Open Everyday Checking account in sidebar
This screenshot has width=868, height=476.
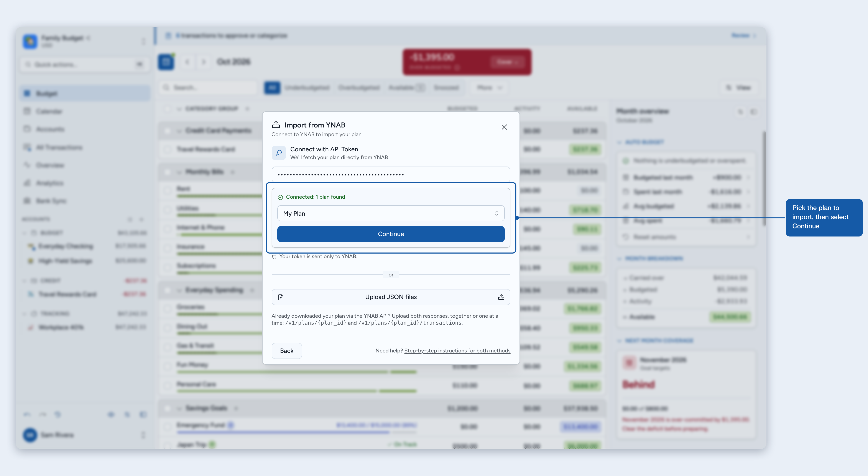pyautogui.click(x=87, y=246)
